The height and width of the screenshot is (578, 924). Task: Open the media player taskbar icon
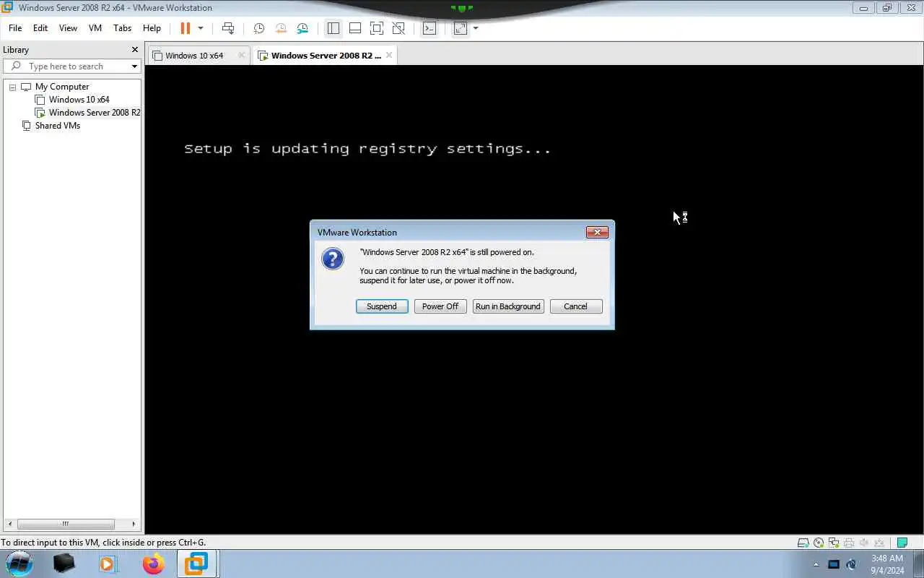[108, 564]
